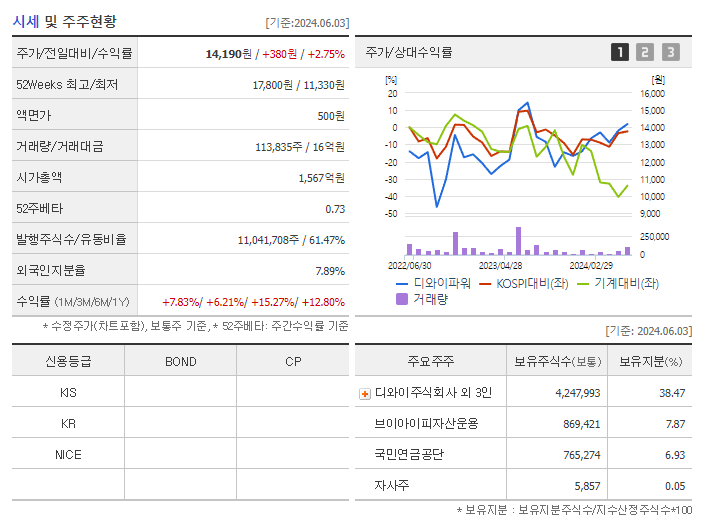The image size is (702, 525).
Task: Click the +12.80% one-year return value
Action: click(323, 303)
